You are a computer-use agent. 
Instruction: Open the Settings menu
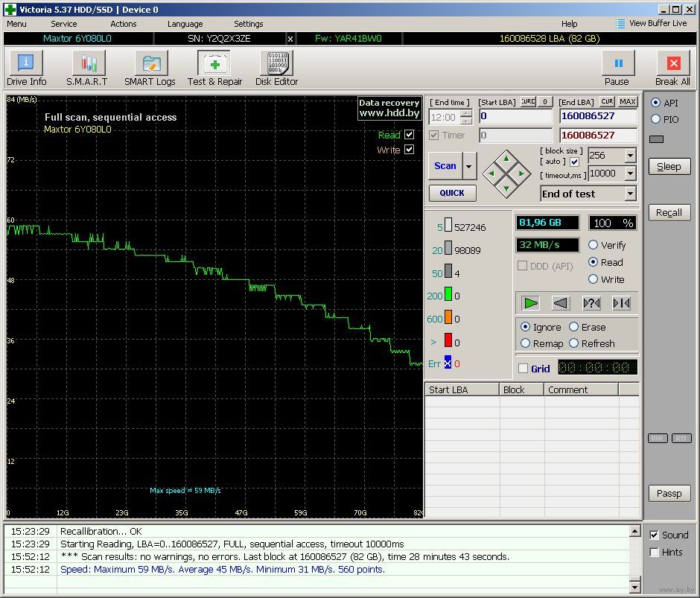point(249,24)
